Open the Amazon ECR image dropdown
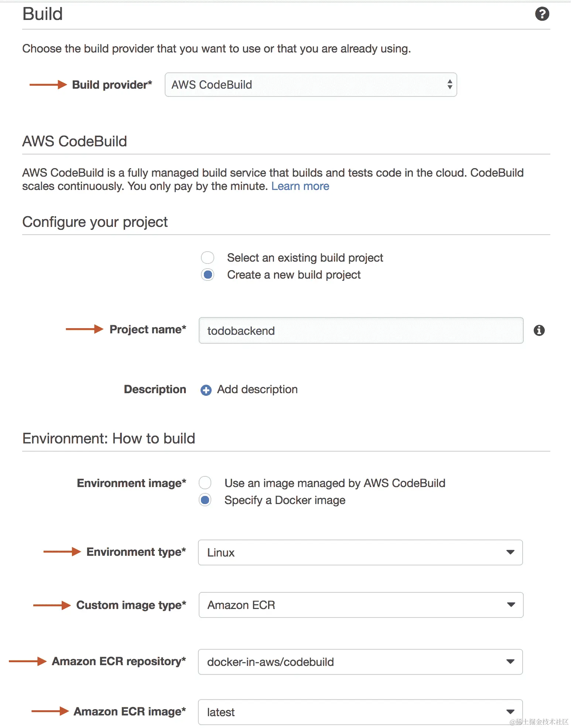Image resolution: width=571 pixels, height=728 pixels. (x=360, y=712)
